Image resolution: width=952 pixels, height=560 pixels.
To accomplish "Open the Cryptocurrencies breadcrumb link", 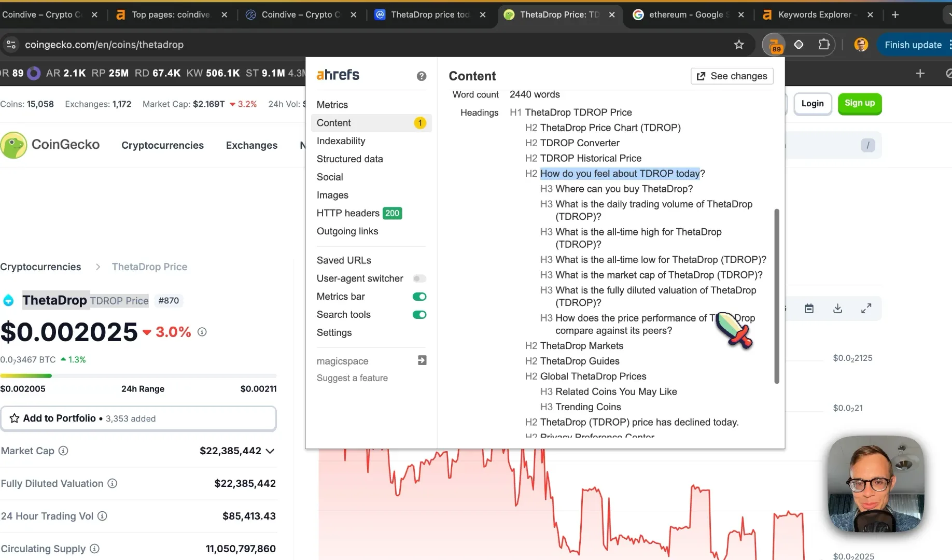I will (x=40, y=267).
